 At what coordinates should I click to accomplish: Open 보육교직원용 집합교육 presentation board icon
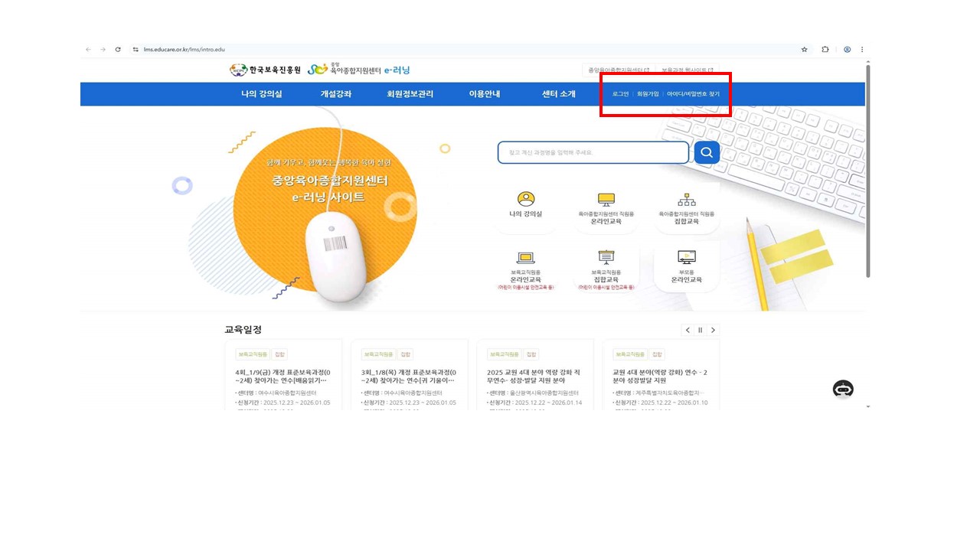(x=606, y=258)
